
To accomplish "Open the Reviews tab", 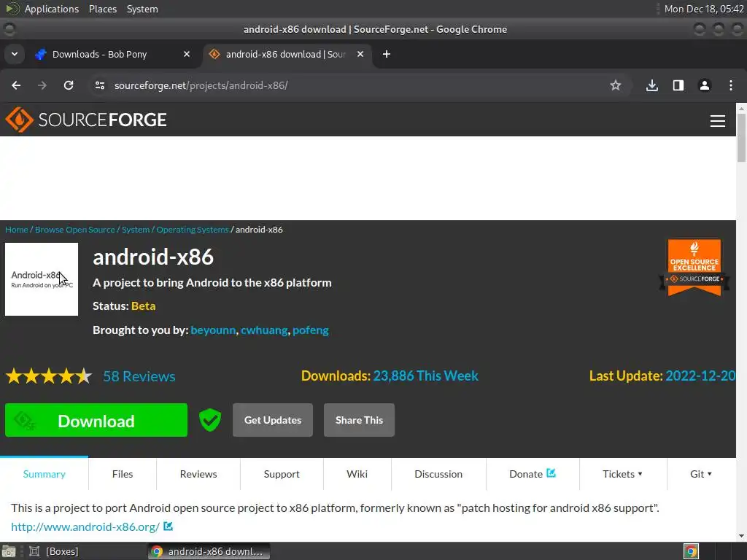I will pyautogui.click(x=198, y=474).
